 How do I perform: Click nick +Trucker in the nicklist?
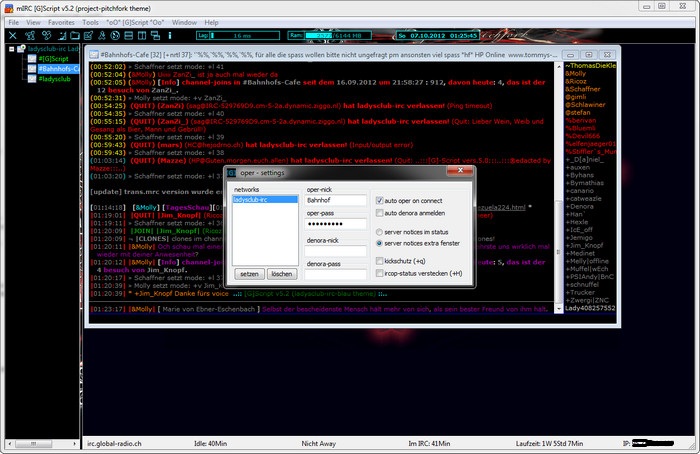[x=580, y=293]
